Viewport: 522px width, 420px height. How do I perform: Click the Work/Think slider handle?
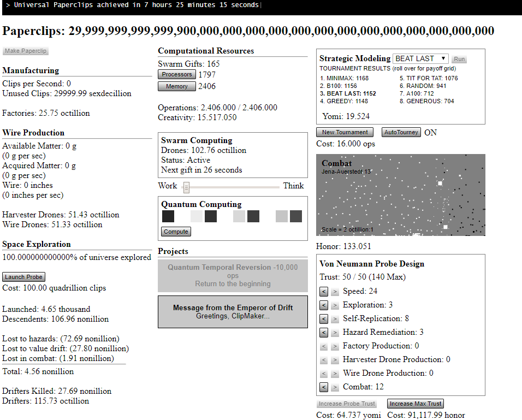(186, 187)
